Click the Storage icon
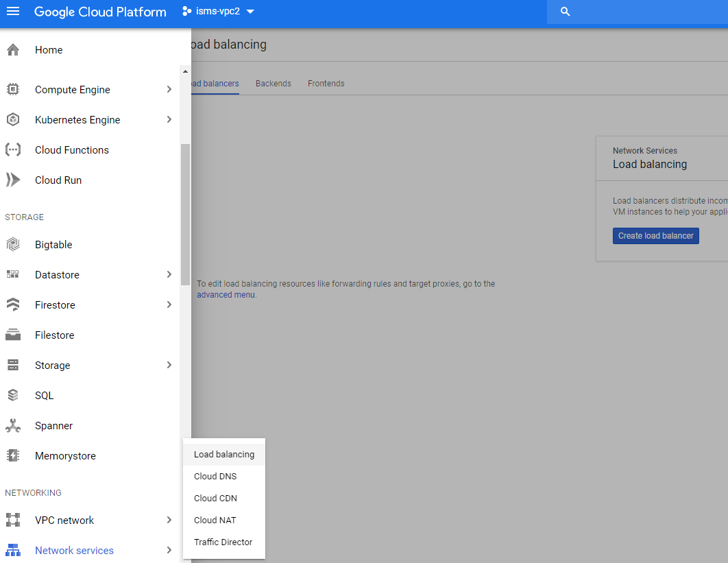Screen dimensions: 728x563 coord(13,365)
